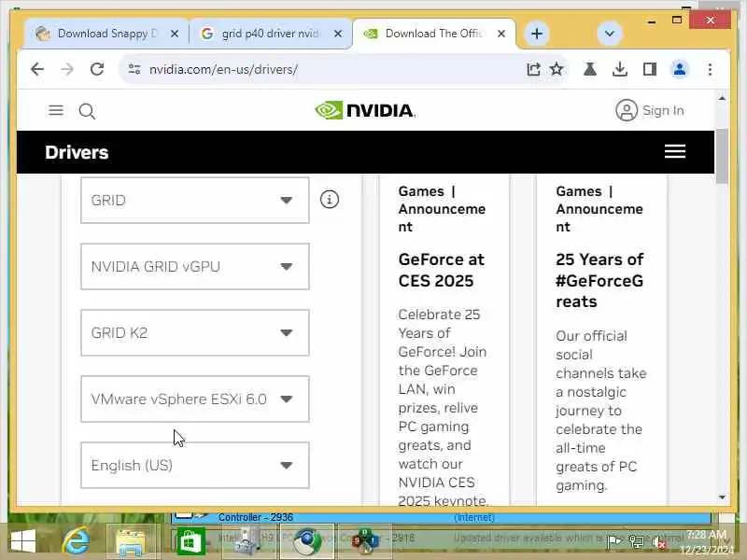Open the Chrome profile avatar

point(680,69)
